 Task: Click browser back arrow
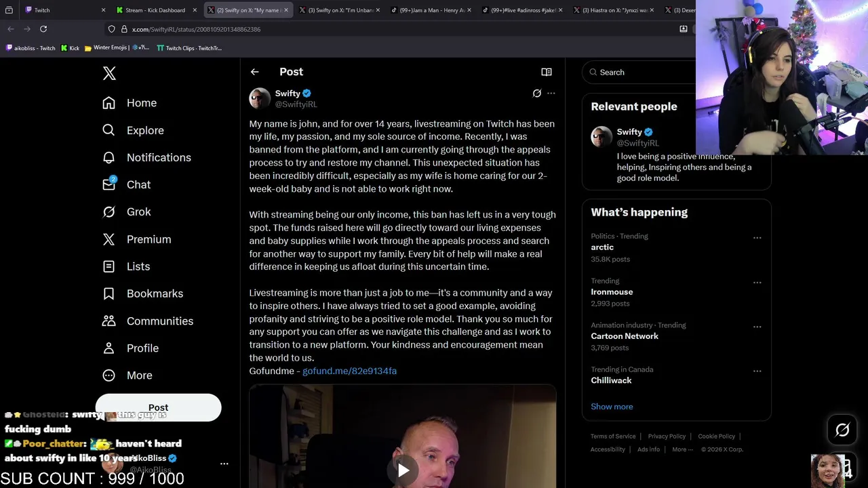(x=11, y=29)
